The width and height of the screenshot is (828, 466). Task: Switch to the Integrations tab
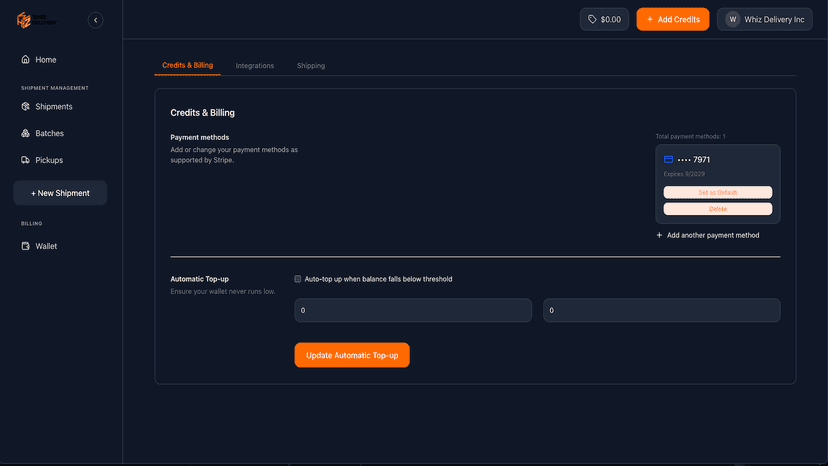pyautogui.click(x=255, y=66)
